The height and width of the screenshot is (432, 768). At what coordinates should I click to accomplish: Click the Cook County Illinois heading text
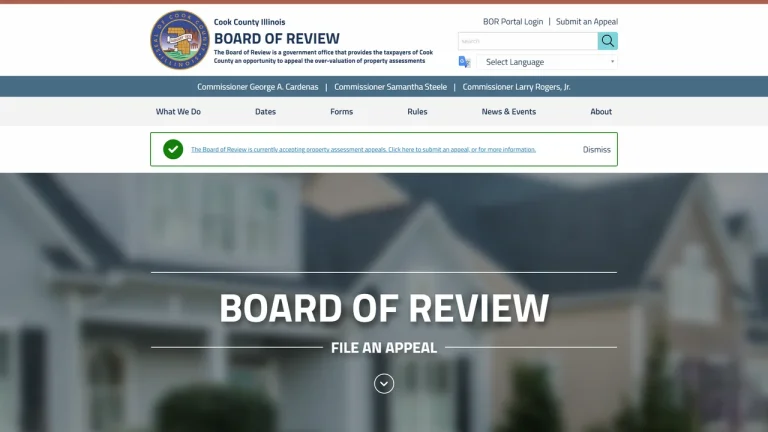[249, 22]
